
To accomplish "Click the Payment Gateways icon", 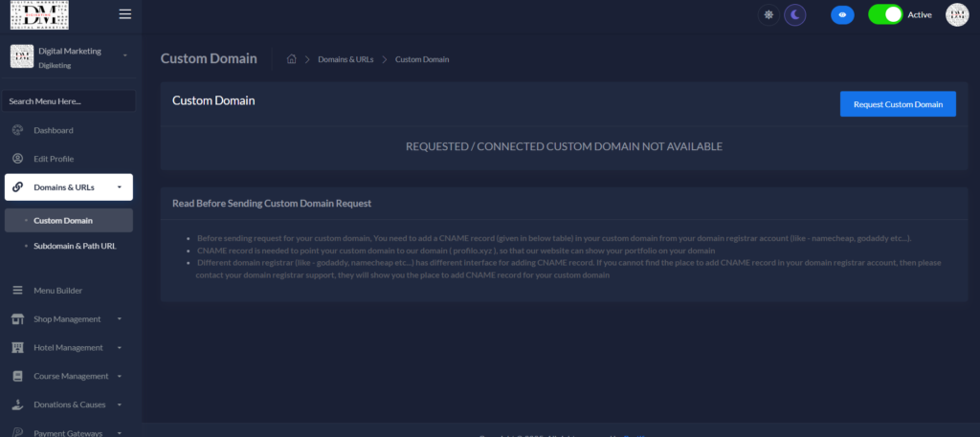I will pyautogui.click(x=17, y=432).
